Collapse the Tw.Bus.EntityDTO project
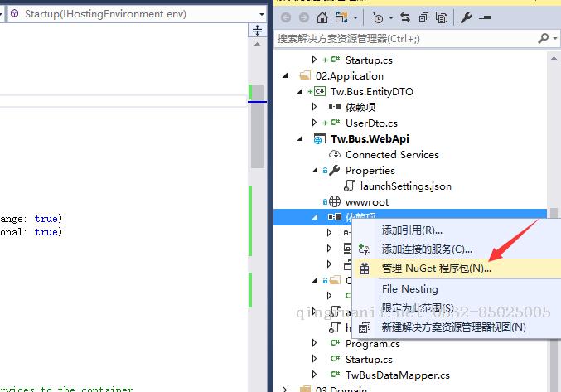 [x=300, y=91]
